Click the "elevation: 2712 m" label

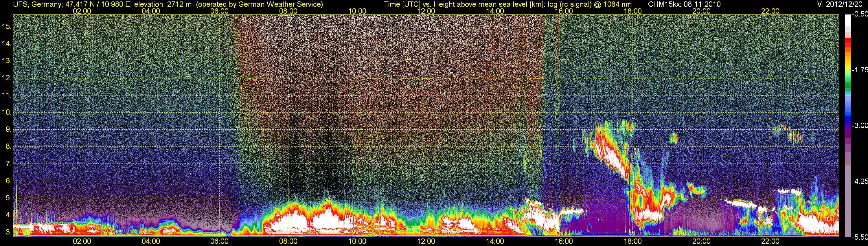coord(163,4)
